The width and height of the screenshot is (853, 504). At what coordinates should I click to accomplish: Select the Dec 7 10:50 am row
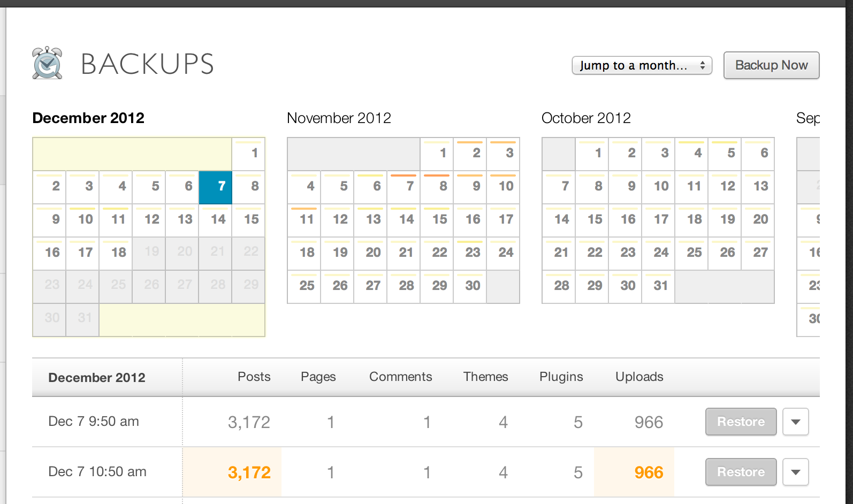tap(97, 472)
